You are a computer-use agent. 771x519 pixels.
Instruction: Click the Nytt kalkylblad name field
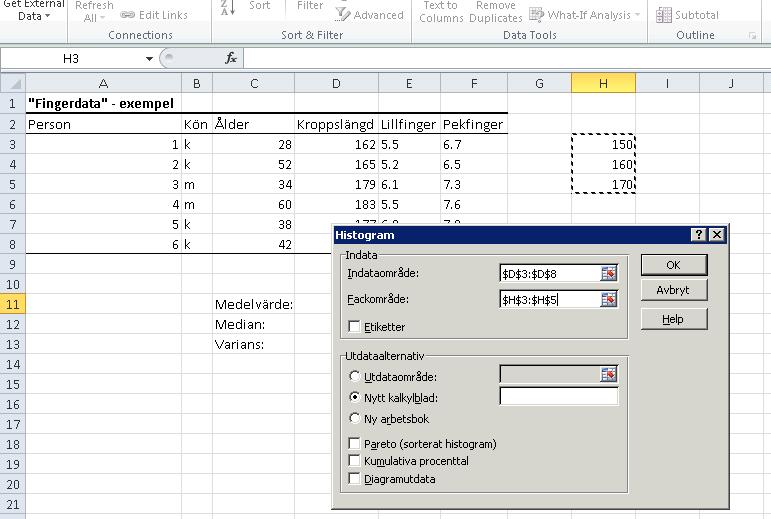tap(559, 396)
